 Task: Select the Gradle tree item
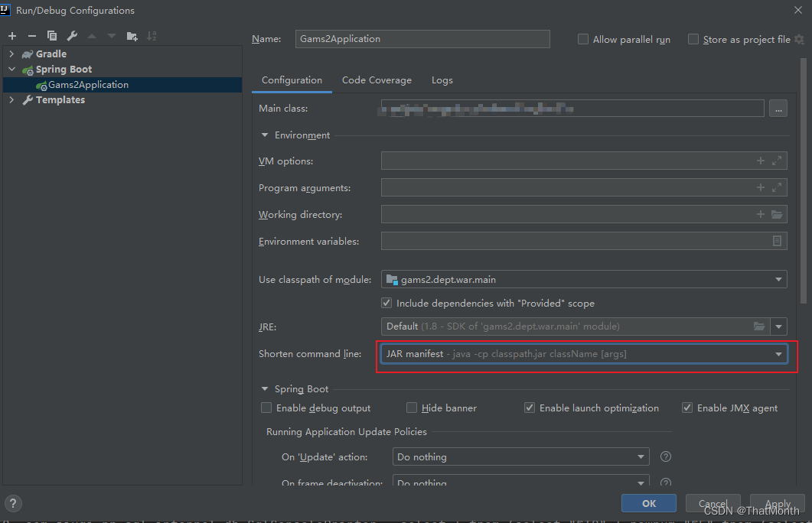[x=51, y=54]
